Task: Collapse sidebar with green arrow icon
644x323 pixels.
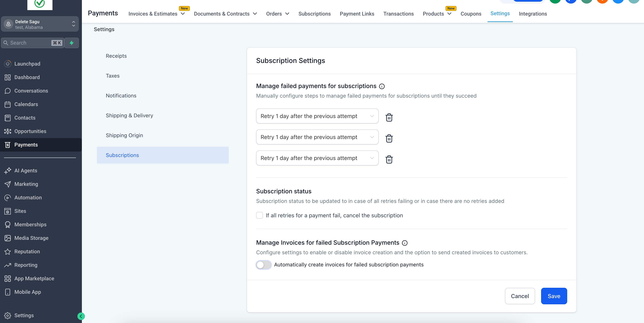Action: 81,316
